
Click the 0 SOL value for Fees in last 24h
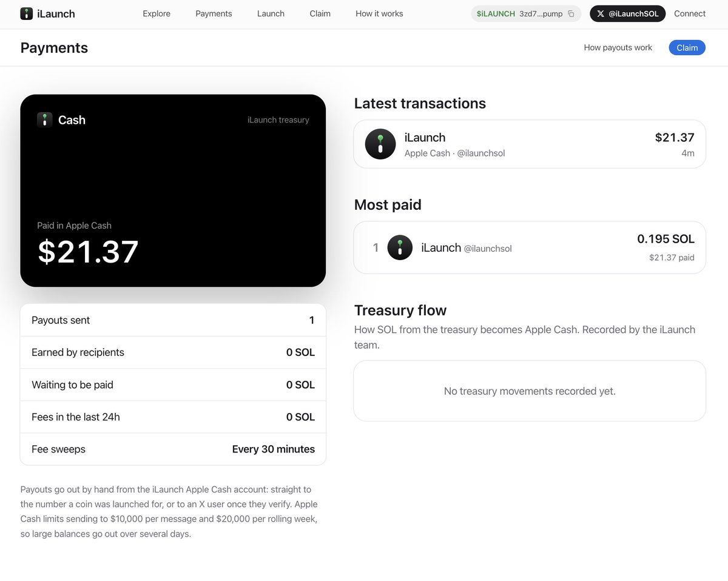pyautogui.click(x=300, y=417)
